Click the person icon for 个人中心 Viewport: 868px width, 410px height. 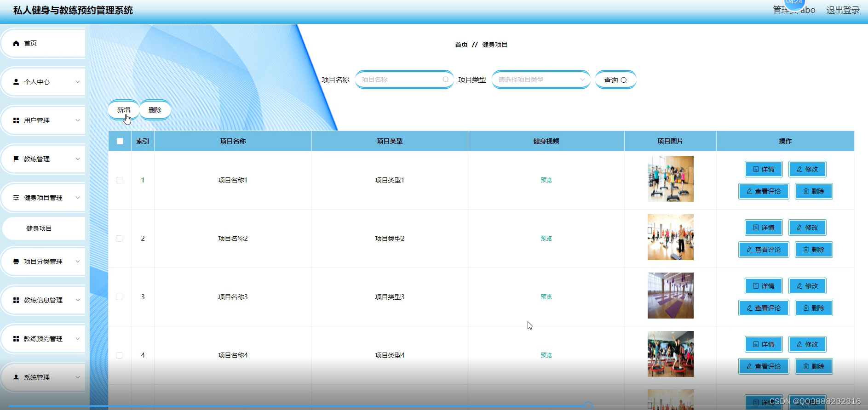(x=16, y=82)
